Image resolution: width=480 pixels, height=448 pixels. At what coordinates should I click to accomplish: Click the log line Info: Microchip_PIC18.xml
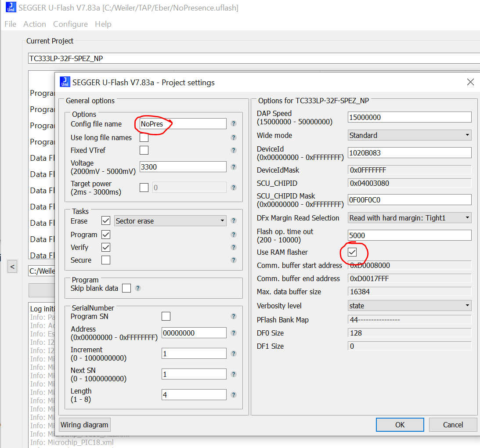point(72,442)
